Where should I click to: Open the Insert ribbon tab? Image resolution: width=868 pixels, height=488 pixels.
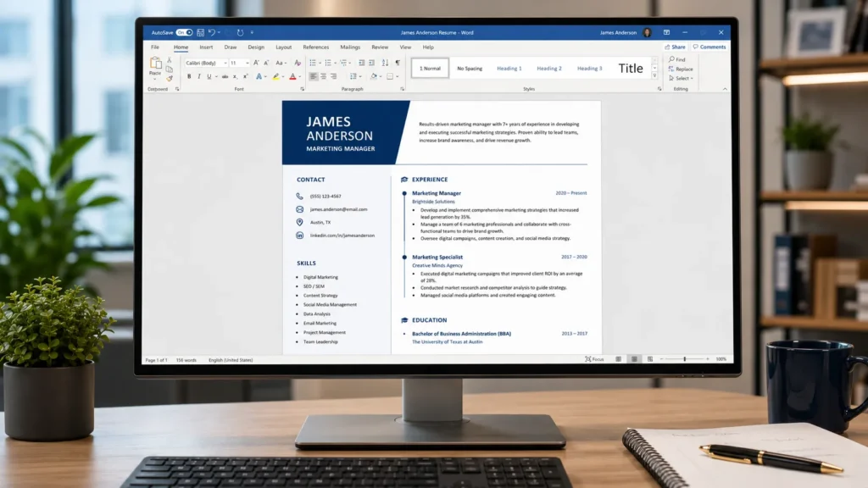tap(206, 47)
